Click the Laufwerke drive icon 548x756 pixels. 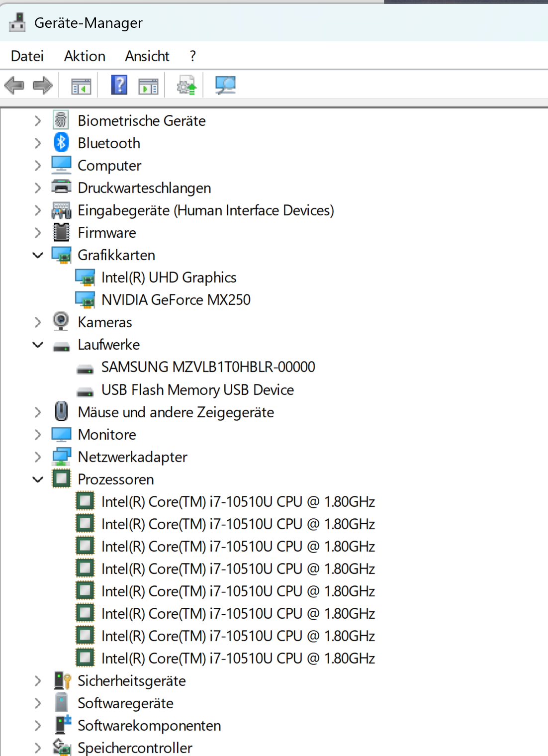61,347
